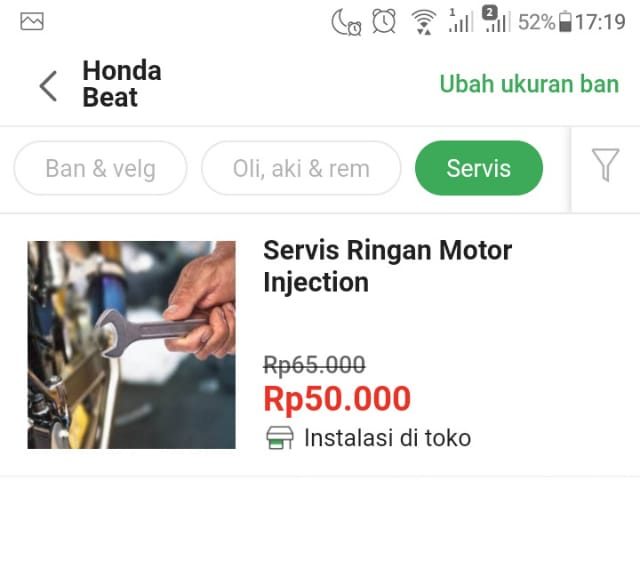This screenshot has height=580, width=640.
Task: Tap the Rp50.000 discounted price
Action: pos(337,398)
